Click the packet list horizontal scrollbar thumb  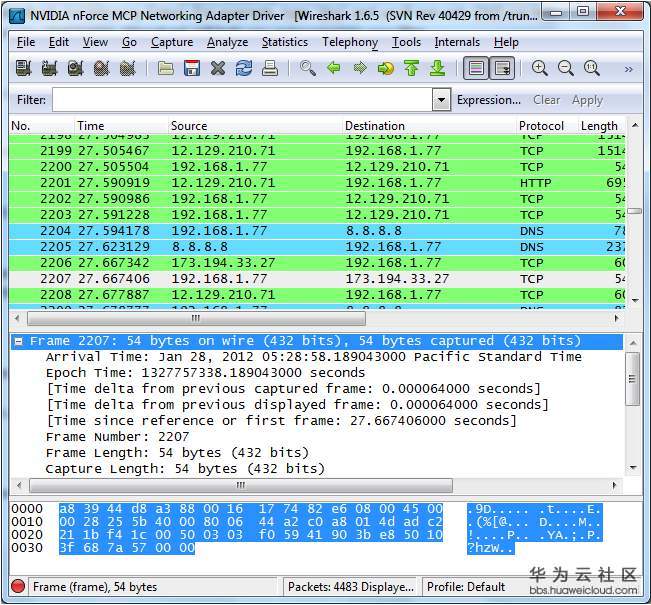(x=196, y=319)
